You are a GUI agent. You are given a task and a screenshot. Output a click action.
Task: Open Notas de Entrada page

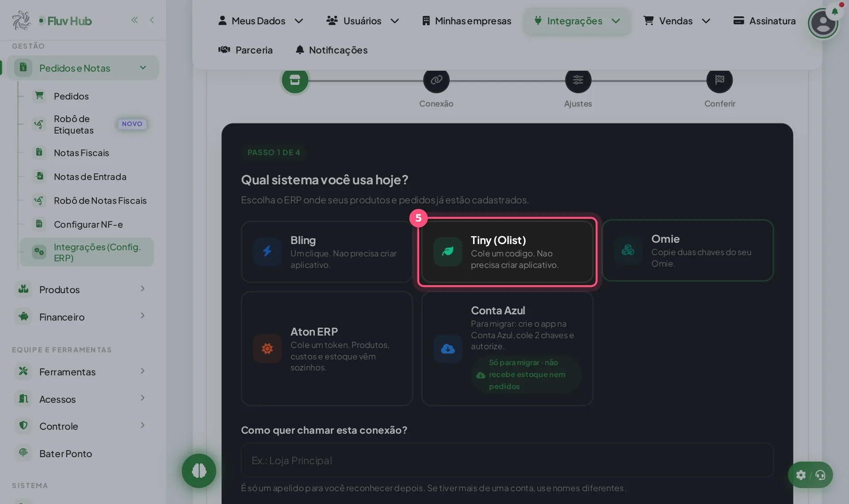tap(87, 176)
